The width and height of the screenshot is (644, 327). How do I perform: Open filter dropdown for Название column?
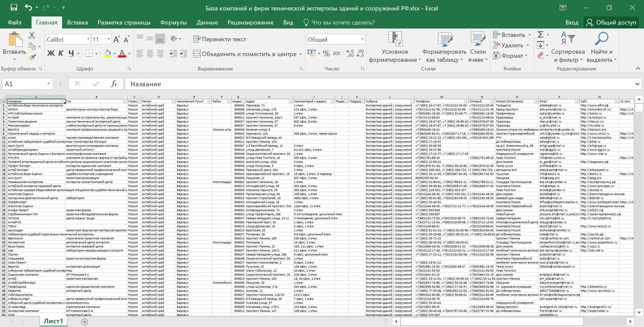click(63, 101)
